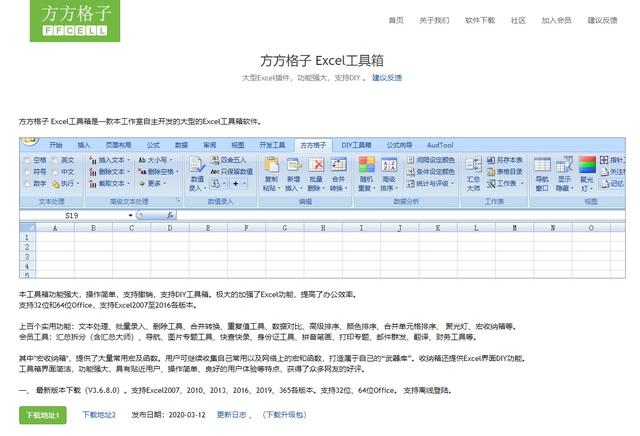Tick the 英文 checkbox
The image size is (640, 436).
[x=55, y=160]
